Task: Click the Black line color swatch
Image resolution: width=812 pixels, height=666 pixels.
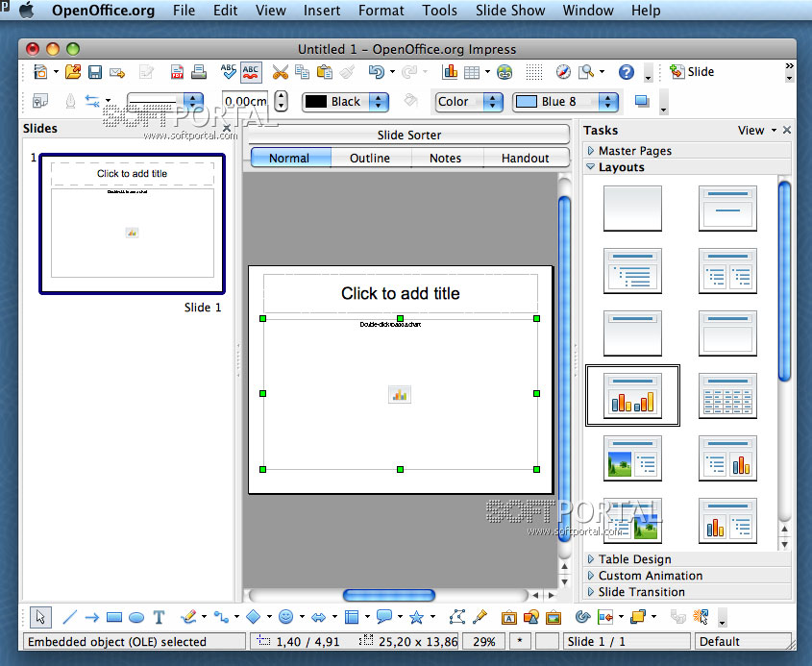Action: (x=315, y=102)
